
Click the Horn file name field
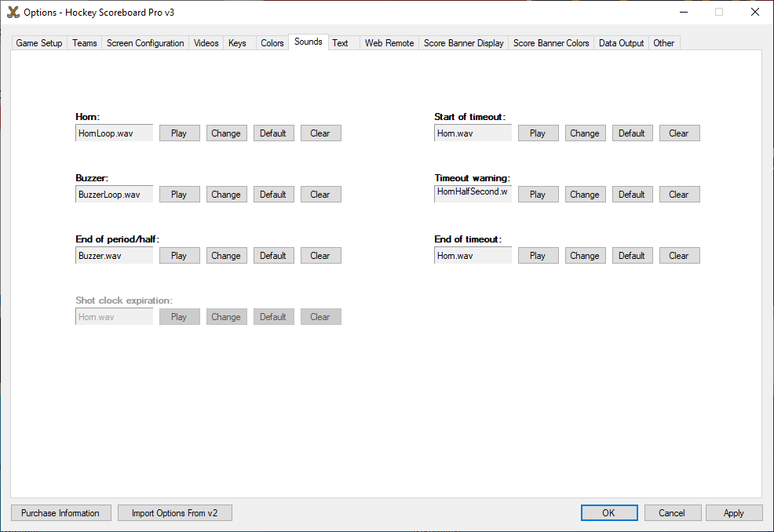pyautogui.click(x=114, y=133)
